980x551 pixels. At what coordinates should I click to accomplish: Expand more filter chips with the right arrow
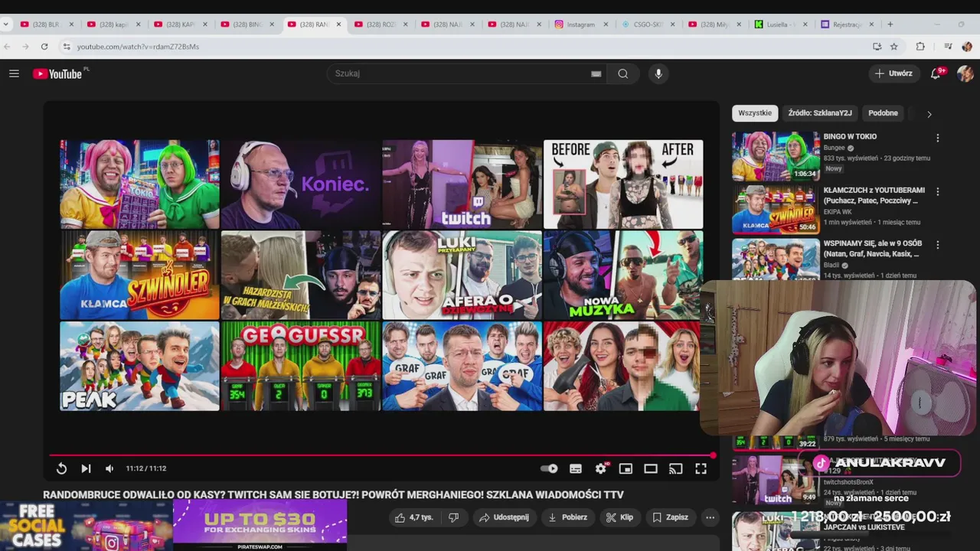click(929, 114)
